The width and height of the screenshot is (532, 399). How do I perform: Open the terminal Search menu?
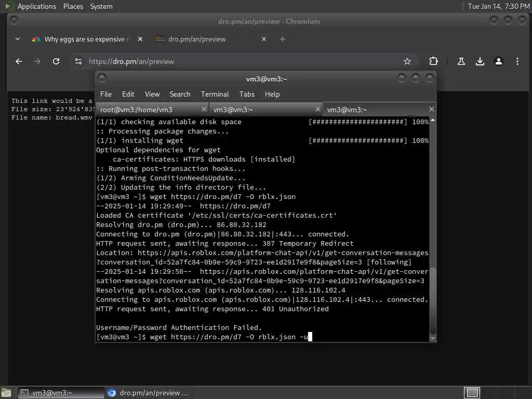(x=180, y=95)
